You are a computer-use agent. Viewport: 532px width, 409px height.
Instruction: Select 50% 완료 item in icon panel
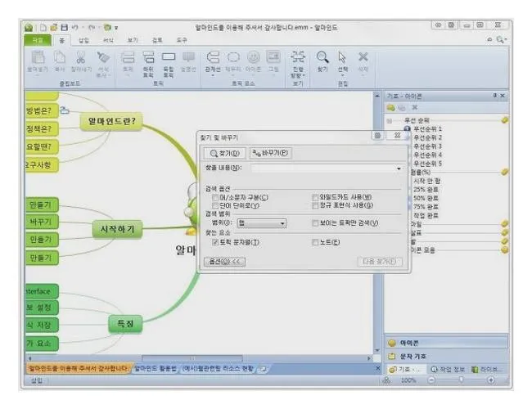[x=426, y=198]
